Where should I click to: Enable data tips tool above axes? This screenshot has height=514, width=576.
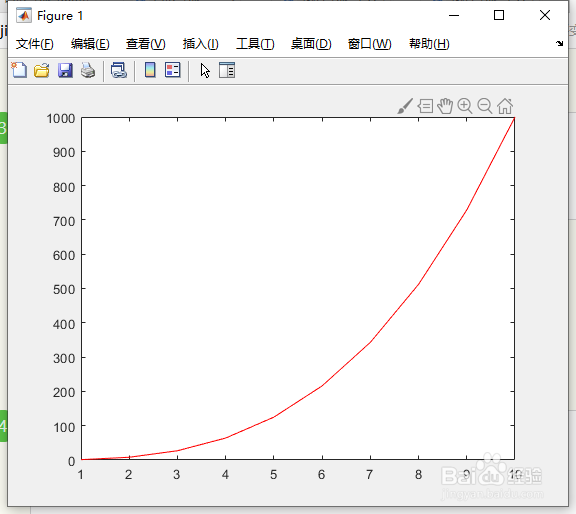pos(425,106)
